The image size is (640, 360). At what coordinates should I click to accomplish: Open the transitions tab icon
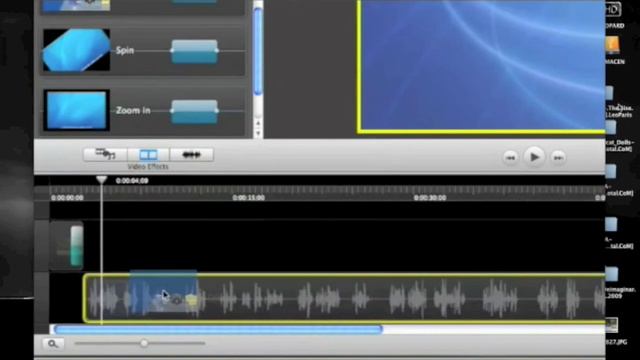coord(191,154)
